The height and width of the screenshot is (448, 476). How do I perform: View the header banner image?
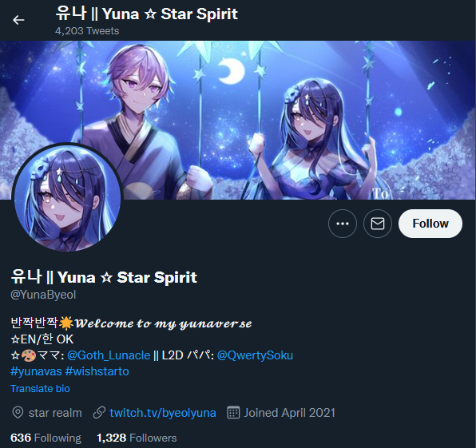tap(238, 121)
